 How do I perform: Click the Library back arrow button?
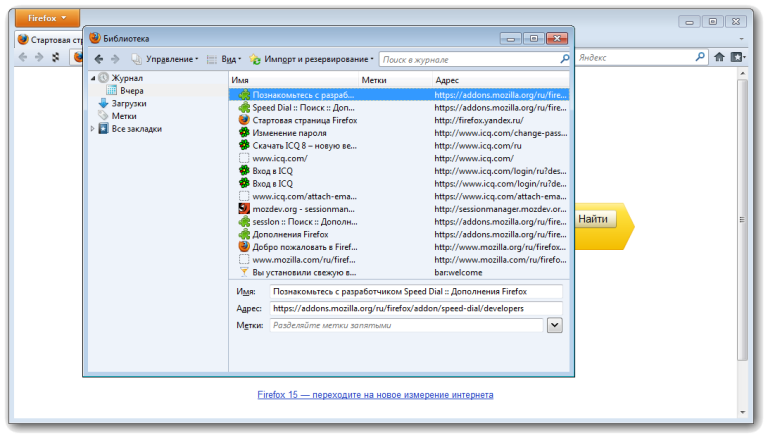click(x=98, y=59)
